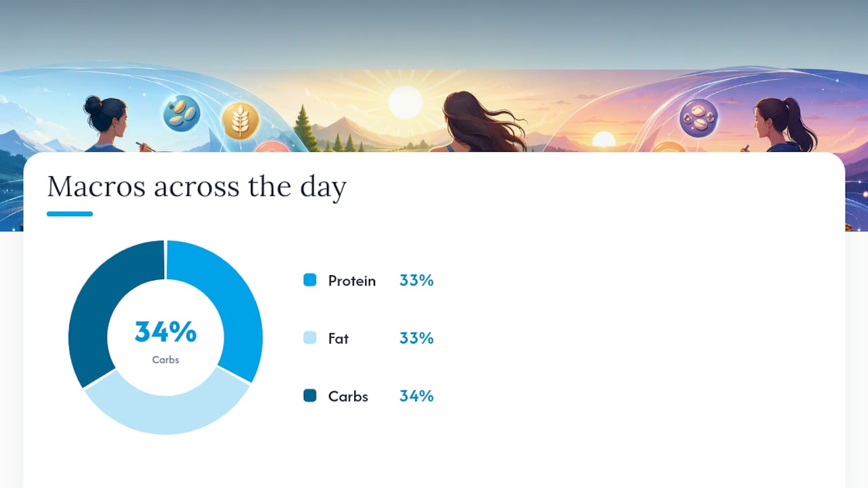Click the bright sun in banner center
This screenshot has width=868, height=488.
pyautogui.click(x=406, y=102)
